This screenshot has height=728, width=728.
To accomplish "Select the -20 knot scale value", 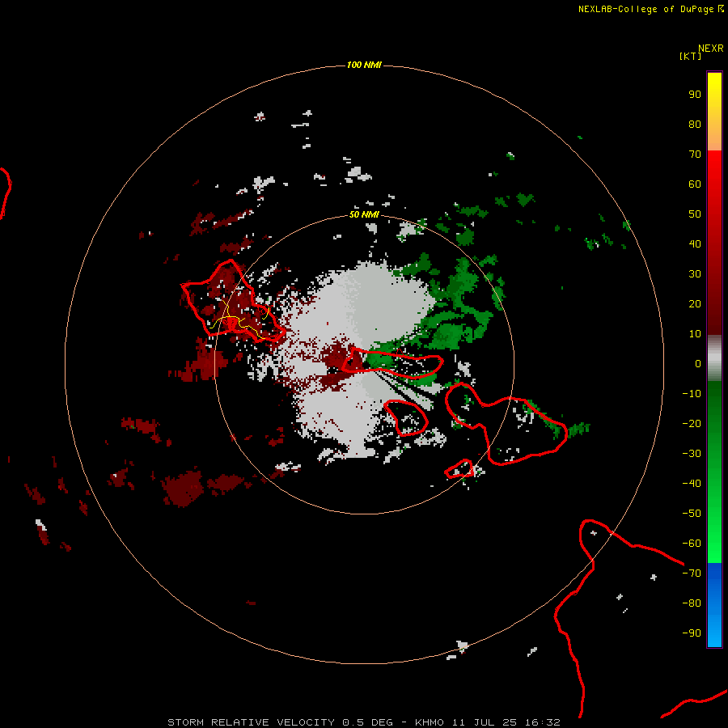I will 692,424.
